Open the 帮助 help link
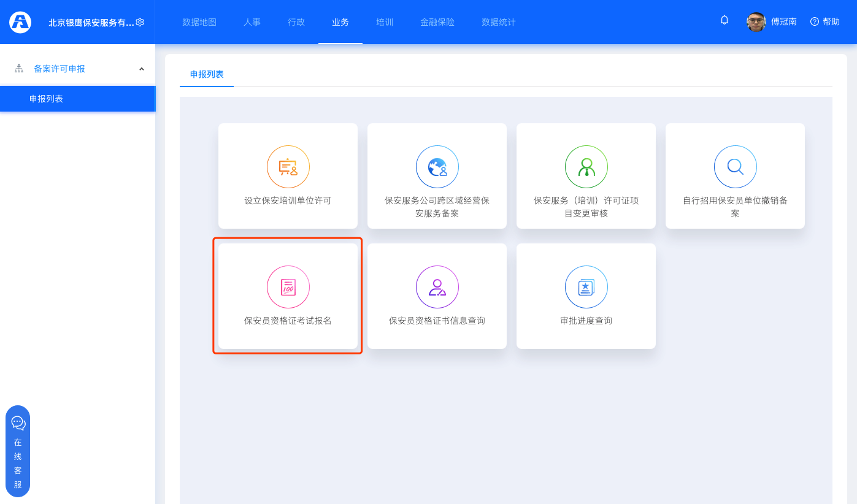 coord(824,21)
